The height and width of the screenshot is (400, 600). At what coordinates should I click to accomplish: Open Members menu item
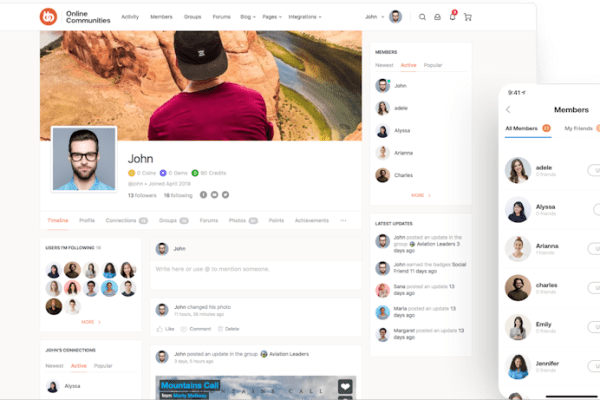coord(161,17)
